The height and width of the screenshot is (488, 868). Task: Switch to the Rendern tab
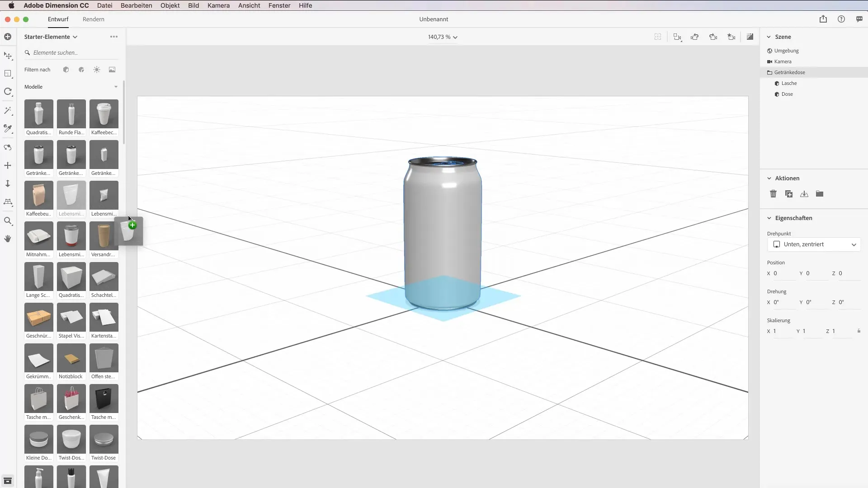click(x=94, y=19)
